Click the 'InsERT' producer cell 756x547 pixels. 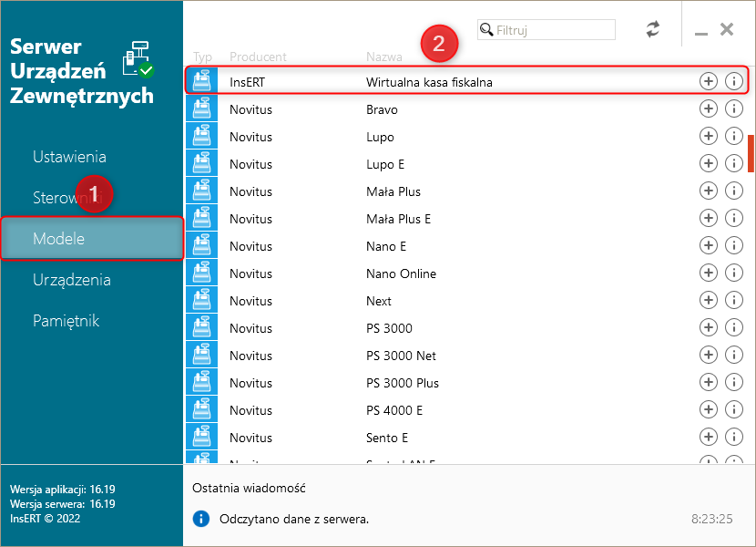pos(248,82)
